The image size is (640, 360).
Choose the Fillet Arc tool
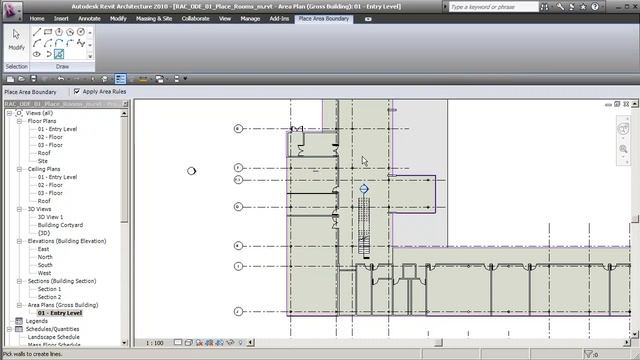(70, 43)
